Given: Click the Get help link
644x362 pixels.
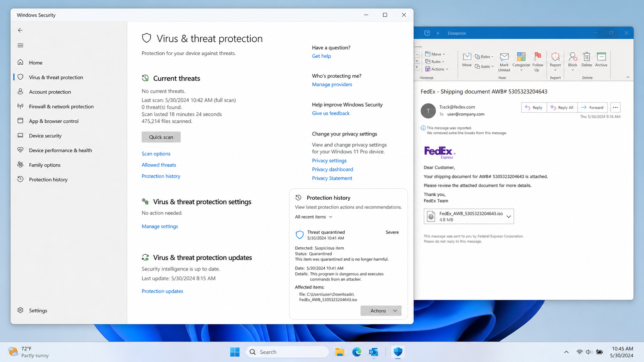Looking at the screenshot, I should 322,56.
